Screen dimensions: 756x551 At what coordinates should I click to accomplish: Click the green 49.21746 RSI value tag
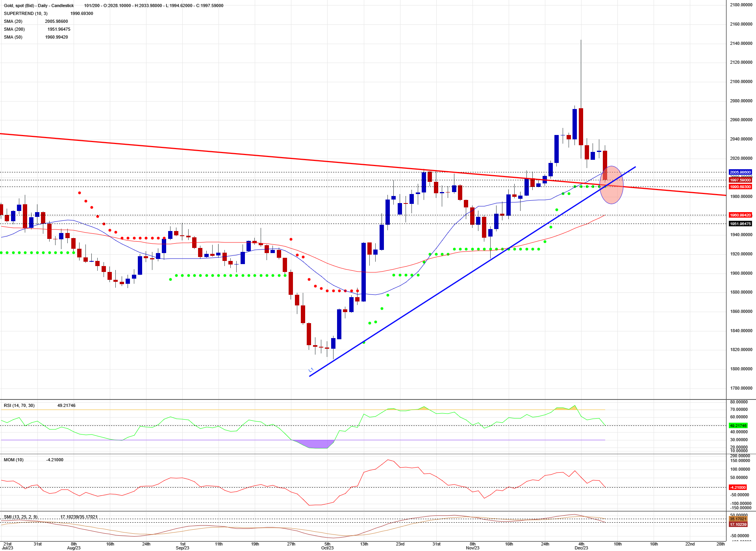tap(738, 425)
